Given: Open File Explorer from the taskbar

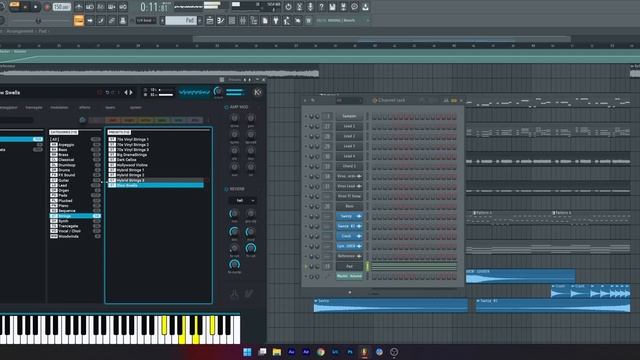Looking at the screenshot, I should [x=277, y=352].
